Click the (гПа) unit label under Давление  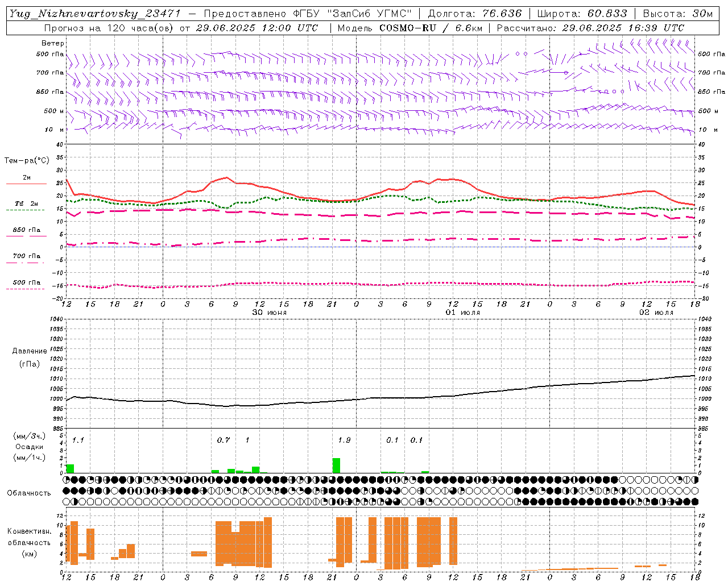(30, 364)
